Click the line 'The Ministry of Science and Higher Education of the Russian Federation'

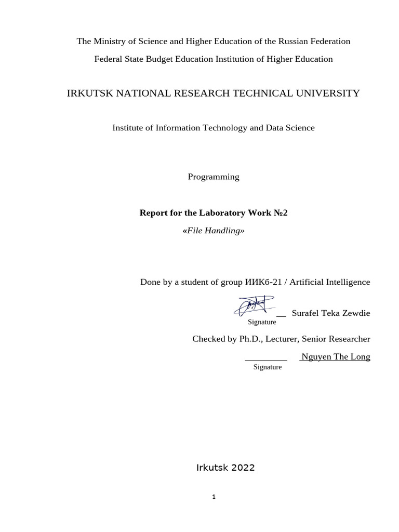[214, 42]
